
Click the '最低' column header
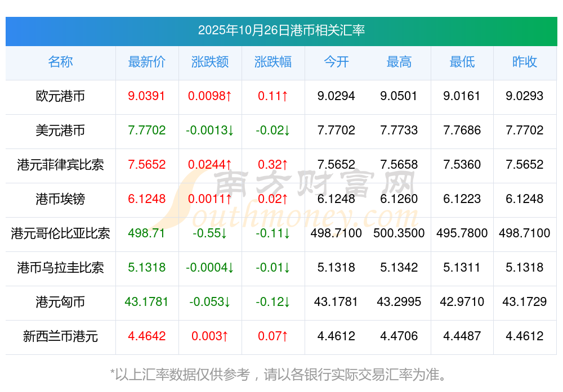click(x=462, y=62)
